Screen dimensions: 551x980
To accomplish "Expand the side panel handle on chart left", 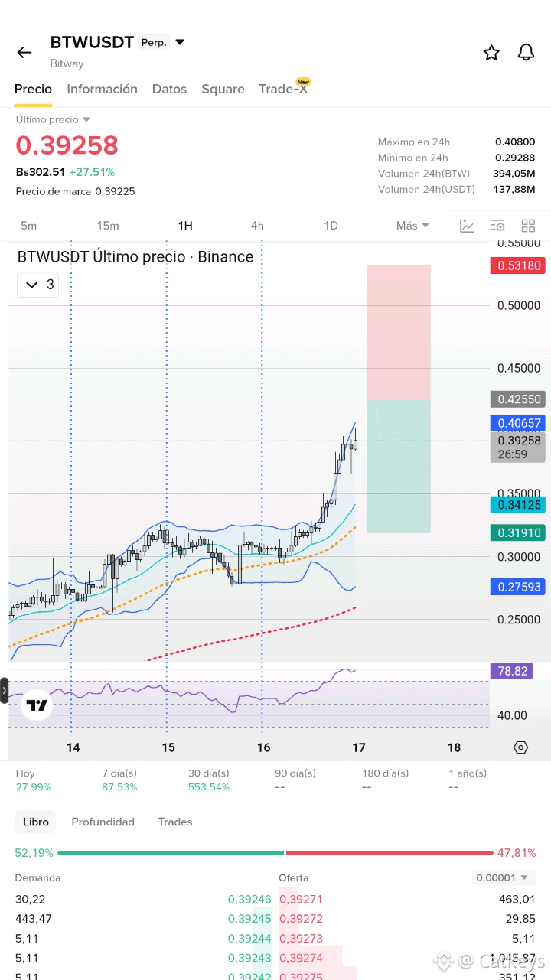I will pos(5,690).
